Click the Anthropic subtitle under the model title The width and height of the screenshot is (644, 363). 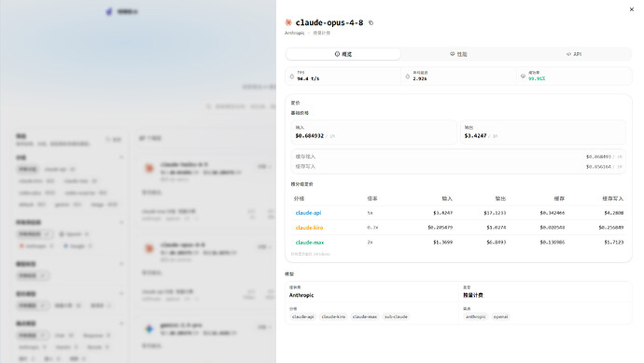(x=295, y=33)
